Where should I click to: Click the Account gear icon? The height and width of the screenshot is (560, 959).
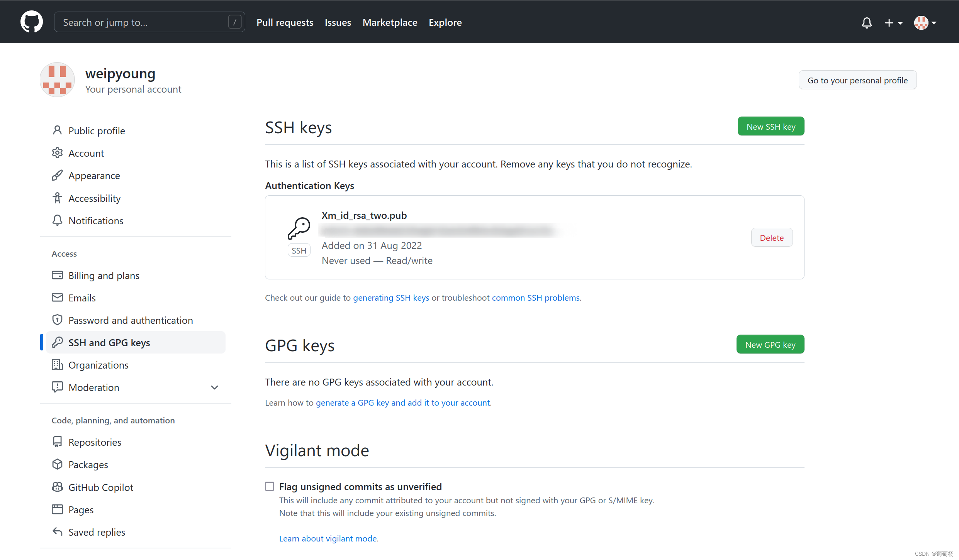coord(57,153)
